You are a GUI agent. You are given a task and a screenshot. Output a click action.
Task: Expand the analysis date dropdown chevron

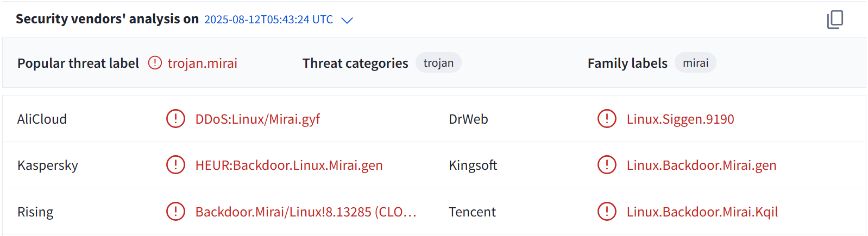tap(347, 20)
